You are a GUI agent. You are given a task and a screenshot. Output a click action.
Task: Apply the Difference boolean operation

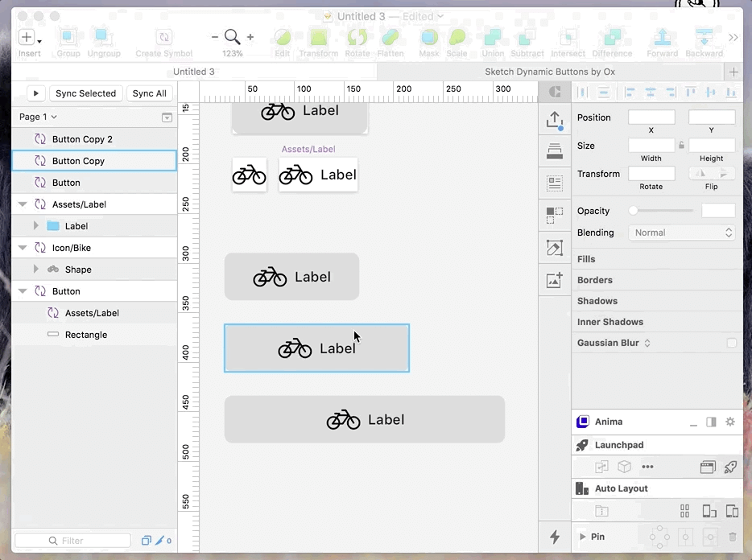612,37
